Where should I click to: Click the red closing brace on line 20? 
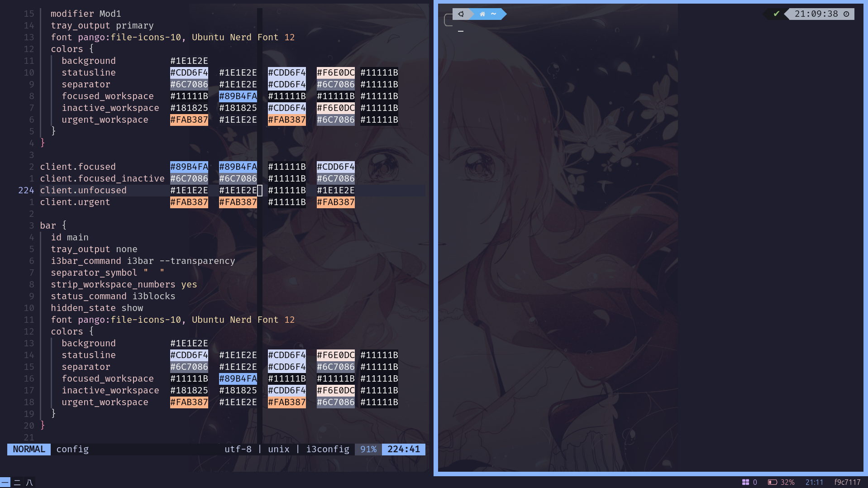pyautogui.click(x=43, y=425)
